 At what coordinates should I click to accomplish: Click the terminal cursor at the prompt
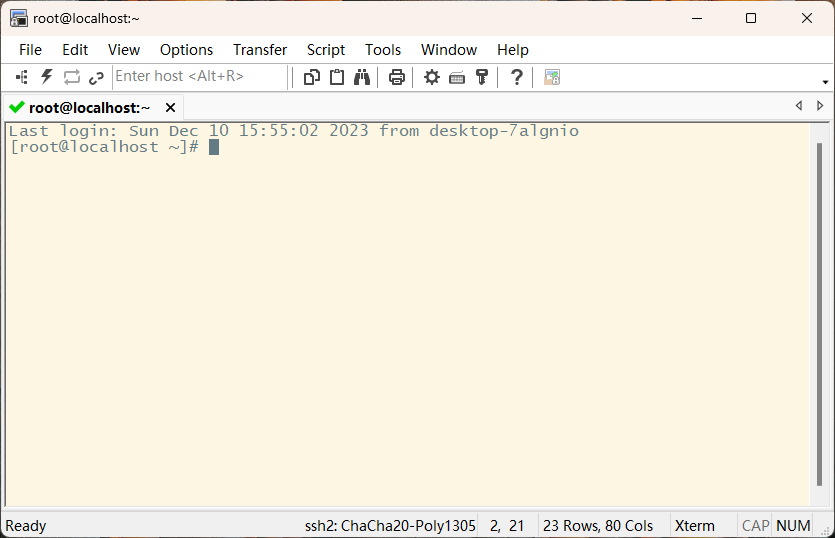(214, 147)
